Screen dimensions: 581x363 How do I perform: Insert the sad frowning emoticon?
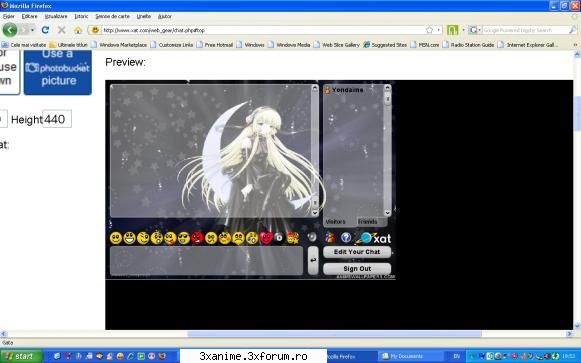(238, 238)
